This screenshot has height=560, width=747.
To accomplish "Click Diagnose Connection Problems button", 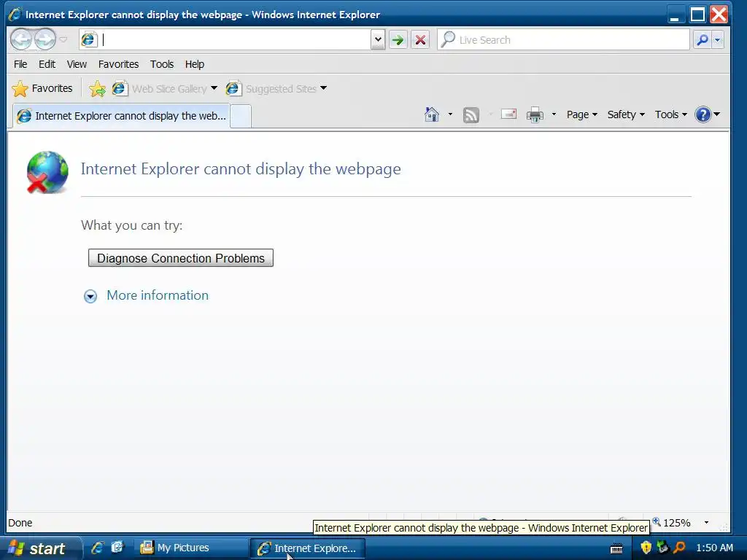I will click(181, 258).
